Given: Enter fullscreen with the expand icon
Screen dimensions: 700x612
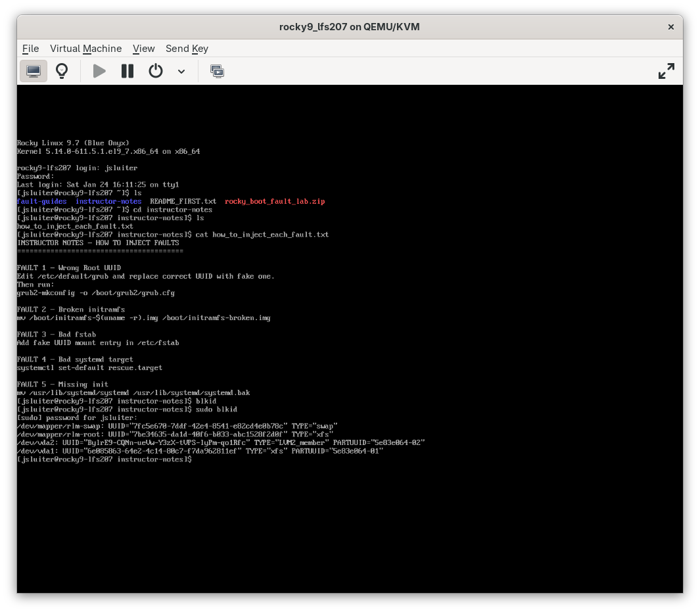Looking at the screenshot, I should coord(666,70).
